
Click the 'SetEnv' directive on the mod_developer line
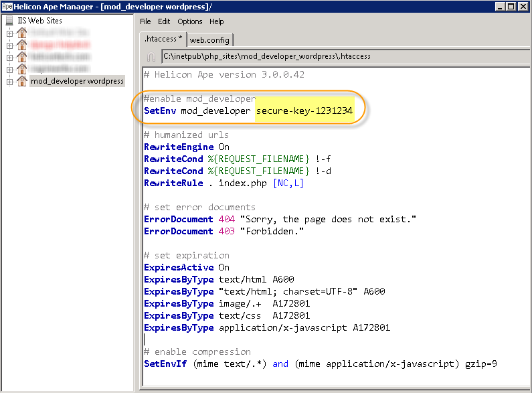(160, 111)
